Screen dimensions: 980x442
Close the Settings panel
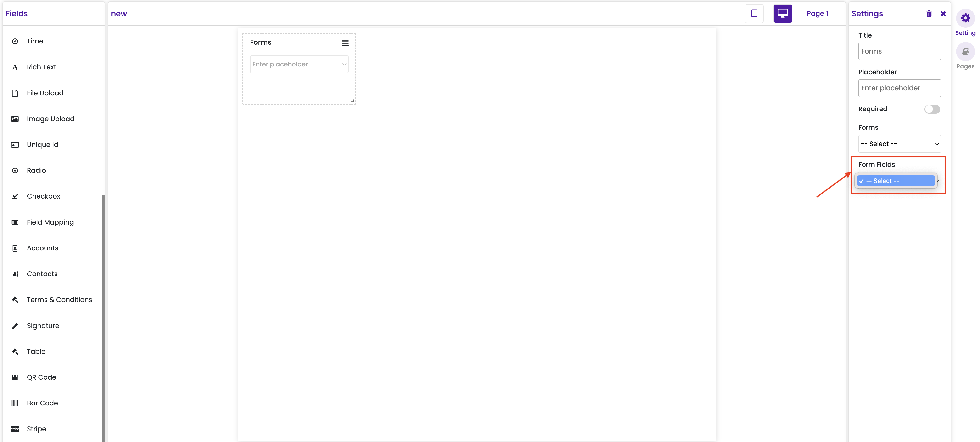pos(943,14)
